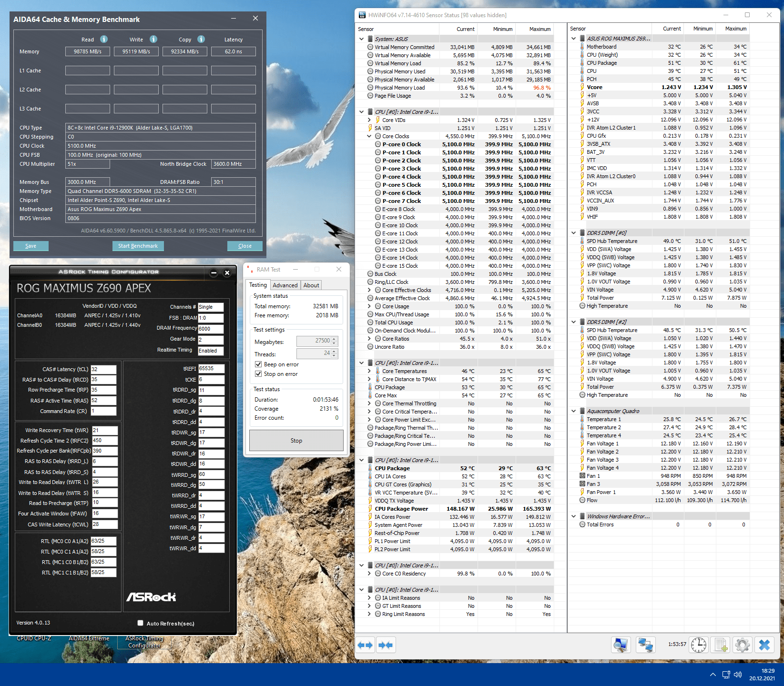The height and width of the screenshot is (686, 784).
Task: Collapse the Aquacomputer Quadro sensor group
Action: pos(573,411)
